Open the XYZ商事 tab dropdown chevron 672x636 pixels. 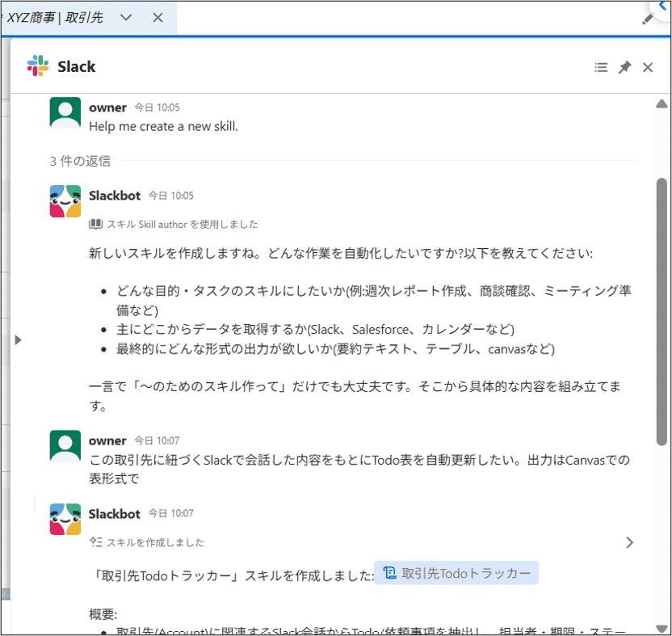tap(126, 18)
